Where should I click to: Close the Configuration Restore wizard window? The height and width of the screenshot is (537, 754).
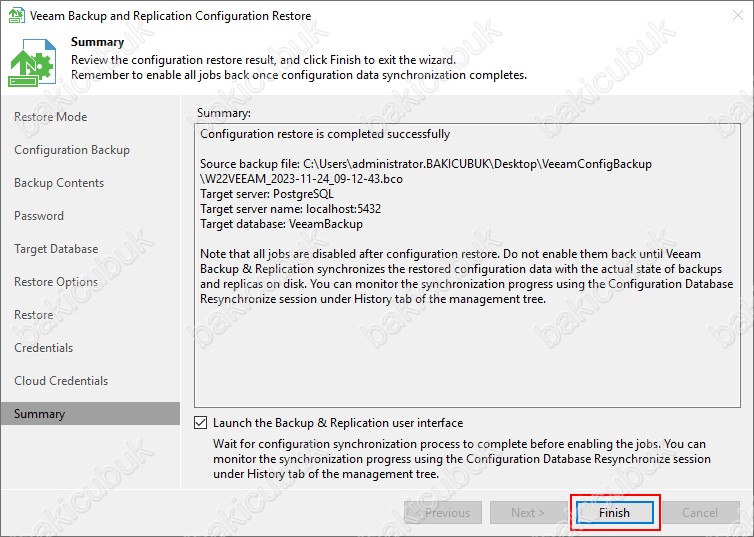click(738, 15)
